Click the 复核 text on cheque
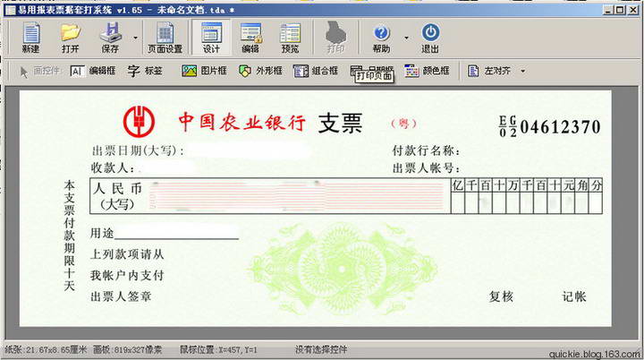The image size is (644, 360). pyautogui.click(x=501, y=296)
